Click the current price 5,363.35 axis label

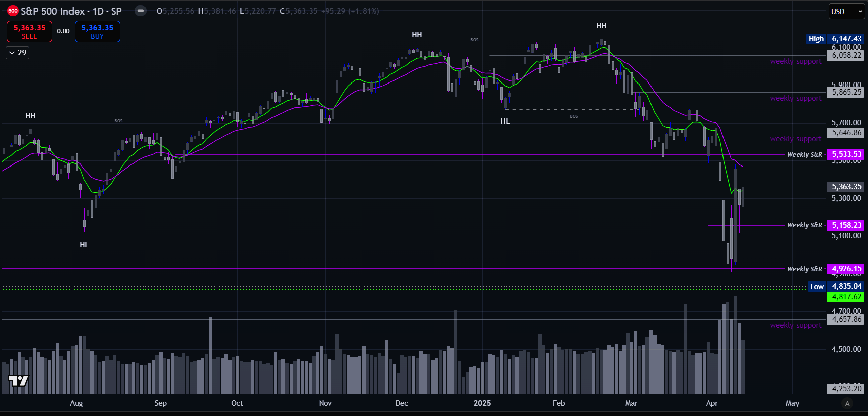pyautogui.click(x=846, y=187)
